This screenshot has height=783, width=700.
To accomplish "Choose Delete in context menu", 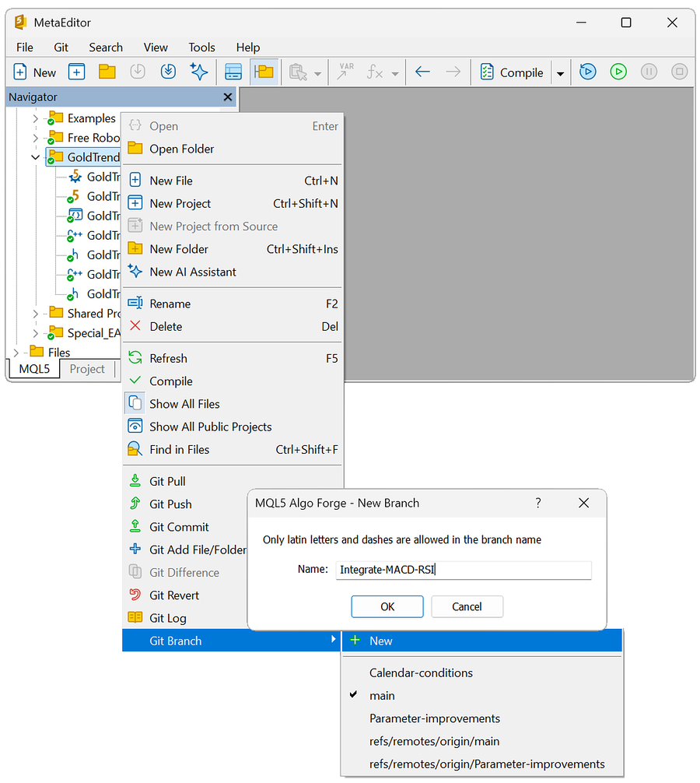I will [x=233, y=327].
